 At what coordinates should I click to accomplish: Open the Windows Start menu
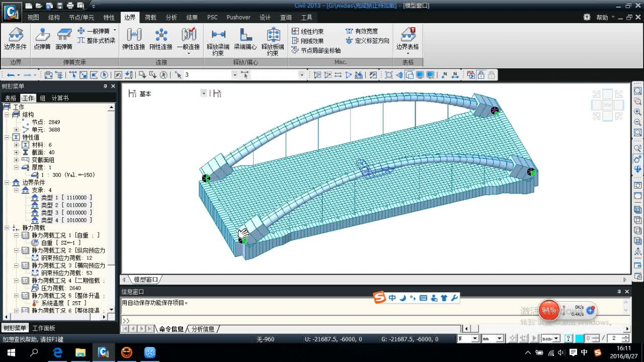11,352
